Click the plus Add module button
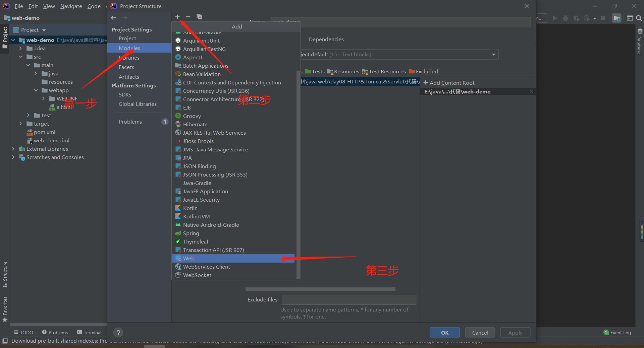Screen dimensions: 644x348 coord(177,17)
